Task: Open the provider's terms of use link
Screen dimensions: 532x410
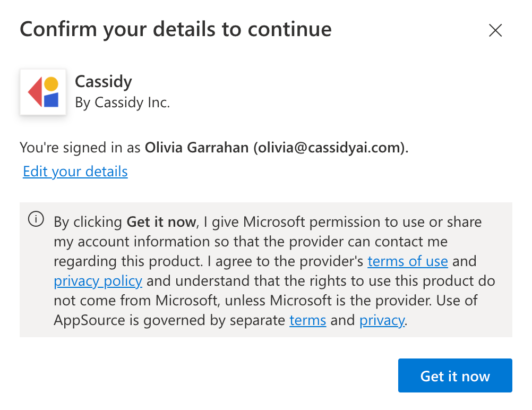Action: coord(408,261)
